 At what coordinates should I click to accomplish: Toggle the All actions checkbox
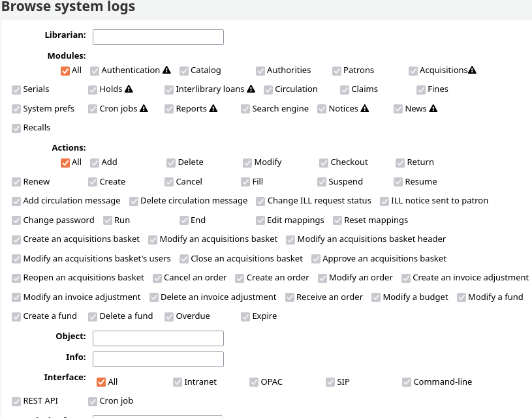[x=65, y=162]
